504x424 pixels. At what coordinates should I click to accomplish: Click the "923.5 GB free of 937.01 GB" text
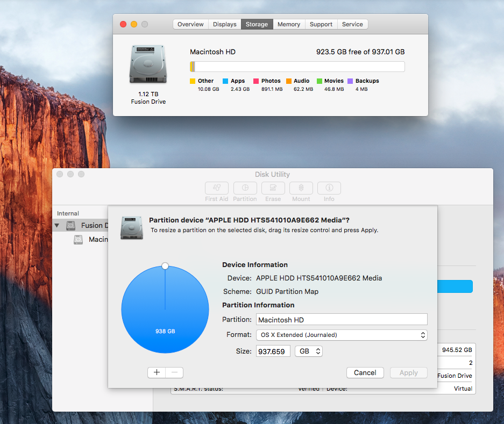360,52
